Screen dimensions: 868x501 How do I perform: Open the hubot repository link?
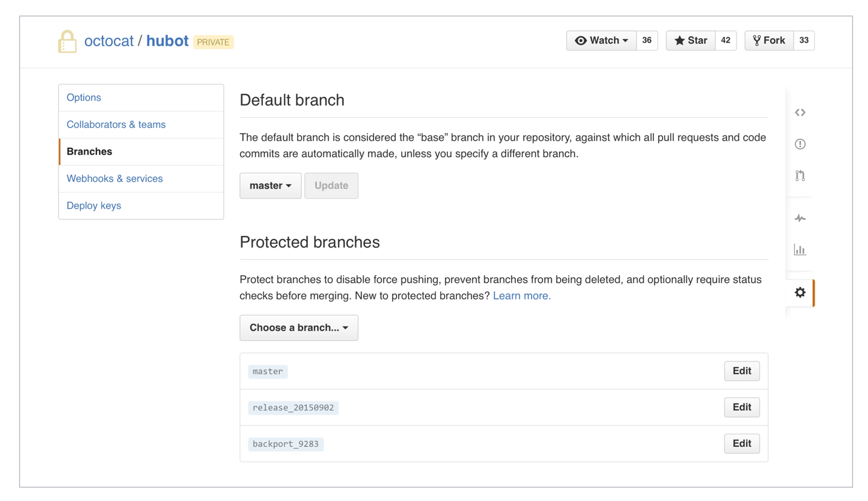coord(167,41)
